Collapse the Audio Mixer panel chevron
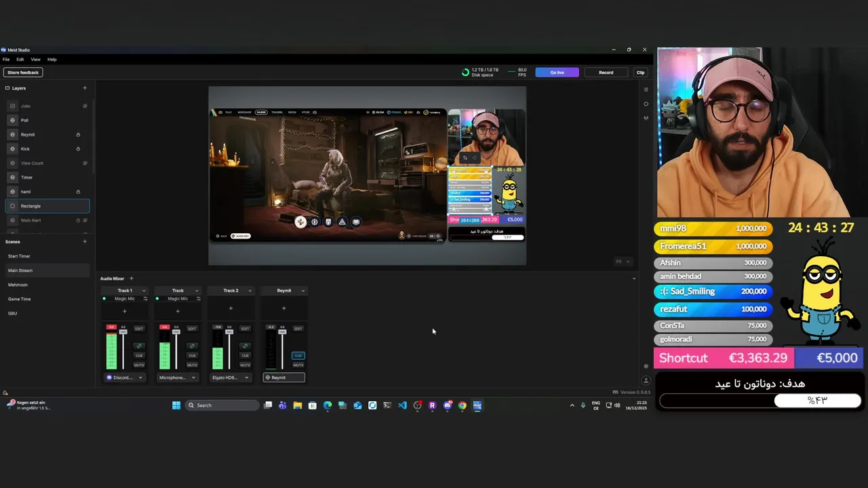This screenshot has height=488, width=868. [x=634, y=279]
